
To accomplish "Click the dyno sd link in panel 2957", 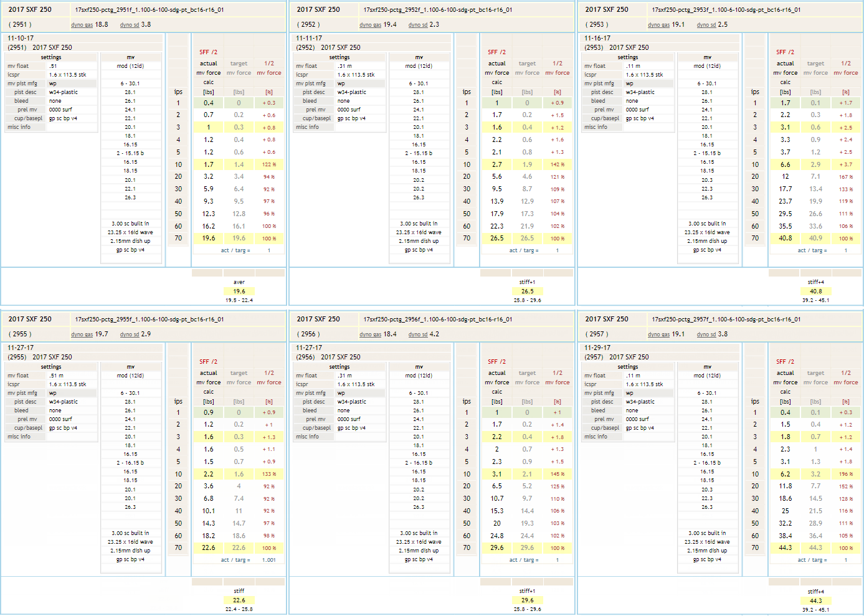I will tap(706, 334).
